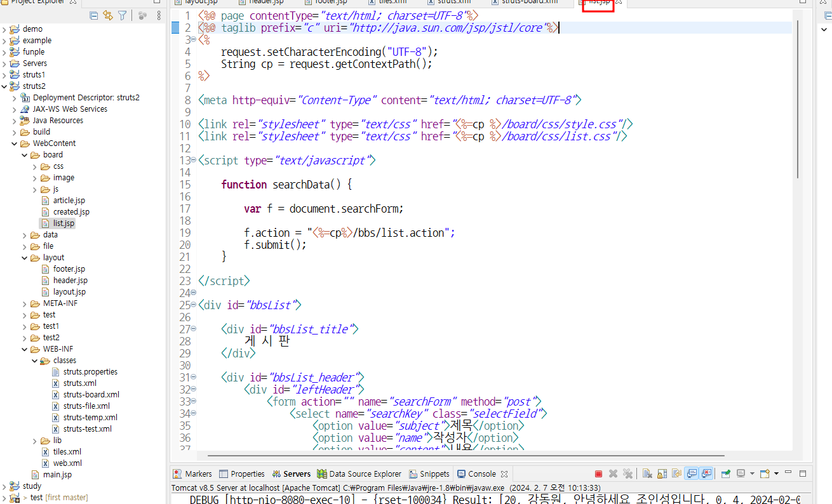This screenshot has height=504, width=832.
Task: Click the JAX-WS Web Services icon
Action: pyautogui.click(x=25, y=109)
